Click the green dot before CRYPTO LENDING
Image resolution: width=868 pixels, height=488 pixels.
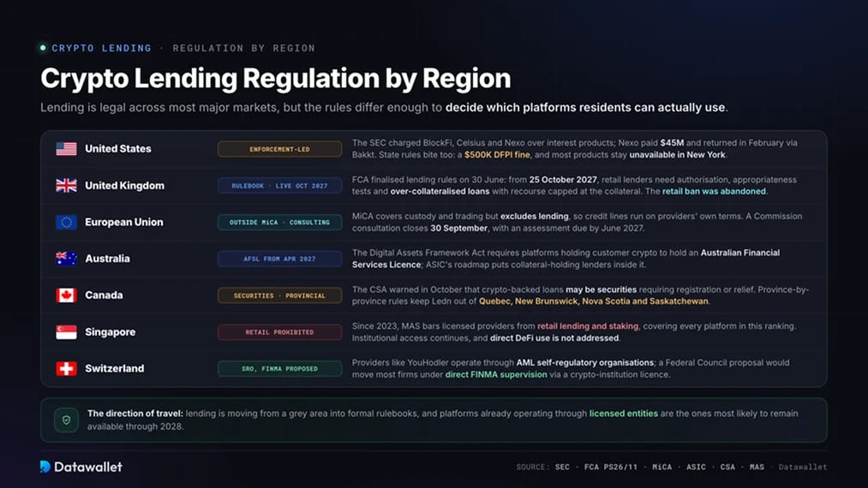43,48
